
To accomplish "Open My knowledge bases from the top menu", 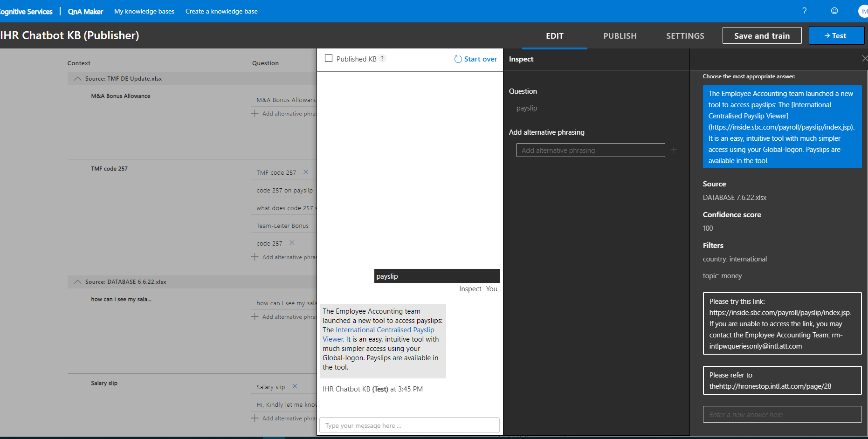I will pos(144,11).
